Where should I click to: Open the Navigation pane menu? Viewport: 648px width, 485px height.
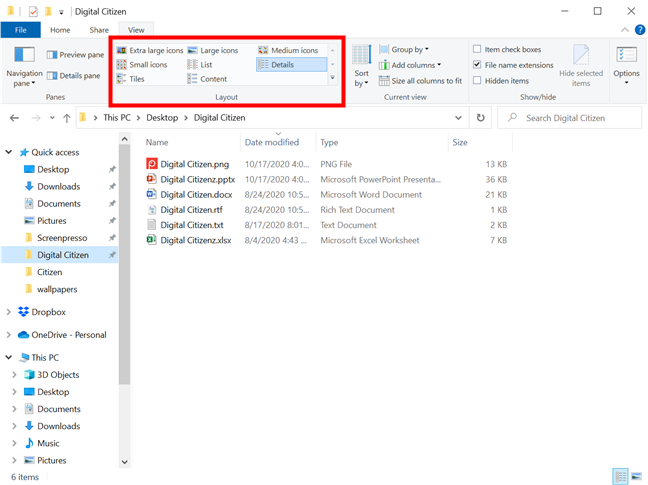24,67
